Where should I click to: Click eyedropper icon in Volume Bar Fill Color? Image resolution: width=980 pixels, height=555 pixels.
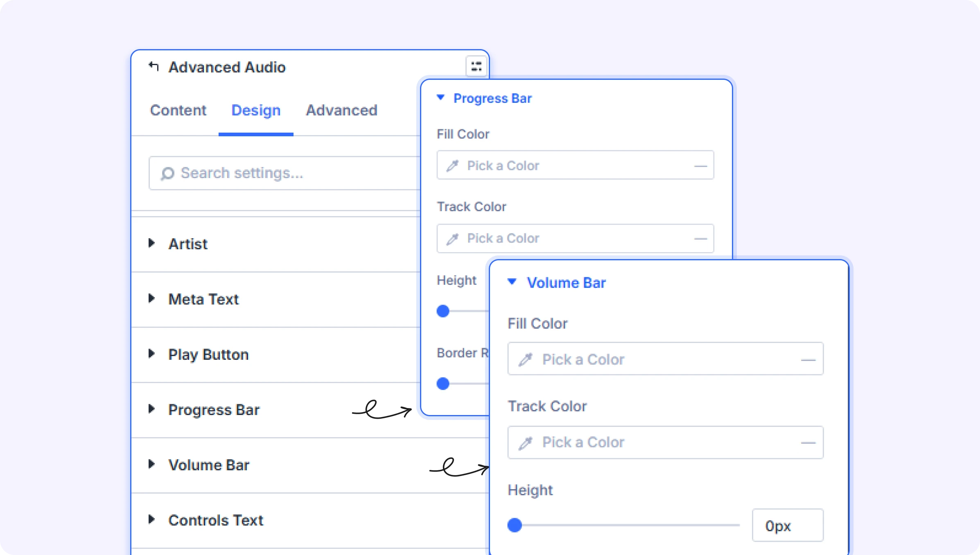coord(526,359)
